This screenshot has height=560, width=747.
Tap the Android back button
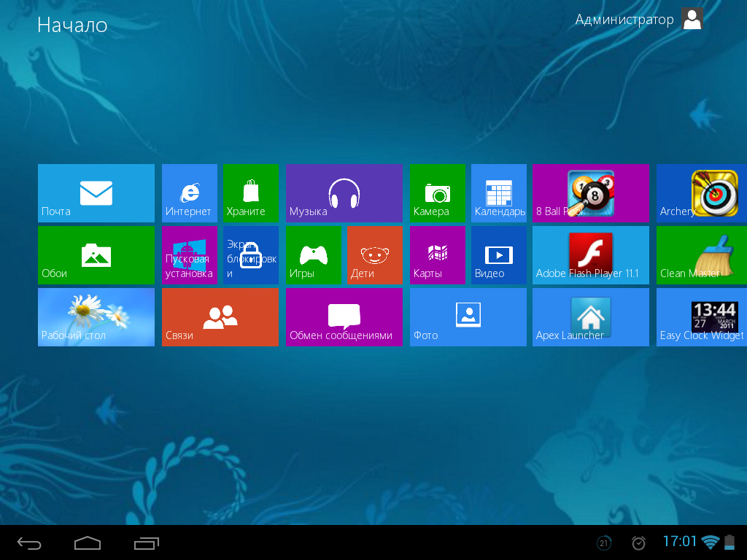(x=29, y=542)
